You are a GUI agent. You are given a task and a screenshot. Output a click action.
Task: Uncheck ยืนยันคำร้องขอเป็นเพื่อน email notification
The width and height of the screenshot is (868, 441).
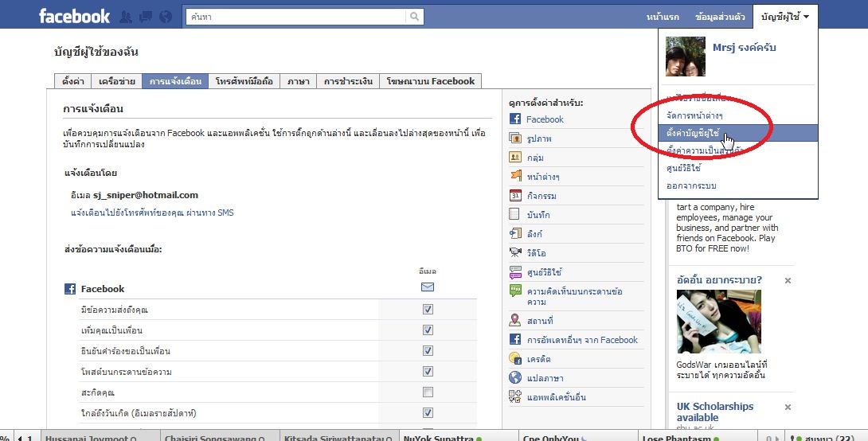tap(428, 350)
